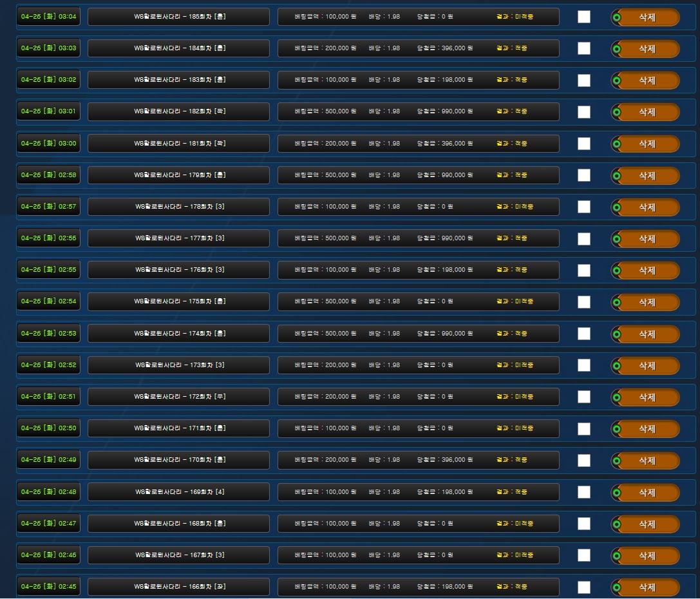Tick the checkbox for the 184회차 bet
Image resolution: width=700 pixels, height=599 pixels.
coord(584,48)
